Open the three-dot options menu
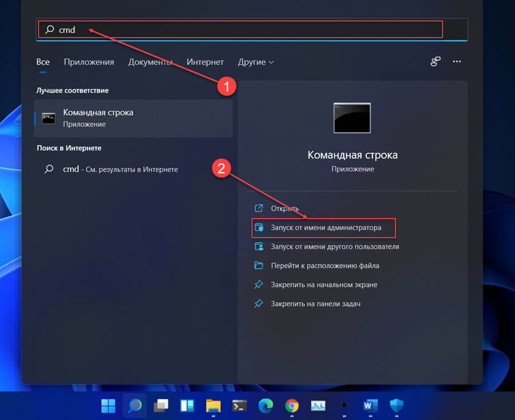515x420 pixels. [x=457, y=61]
